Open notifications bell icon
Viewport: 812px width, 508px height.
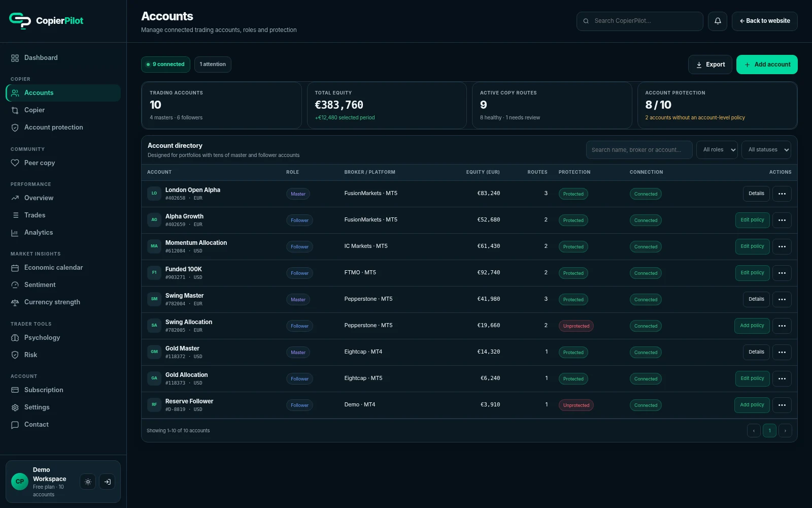718,21
